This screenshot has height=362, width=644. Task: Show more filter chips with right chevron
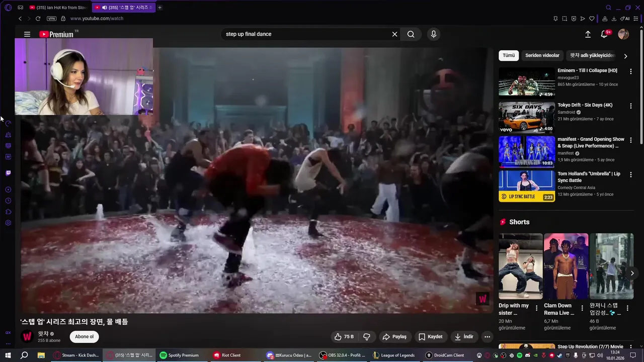[625, 56]
